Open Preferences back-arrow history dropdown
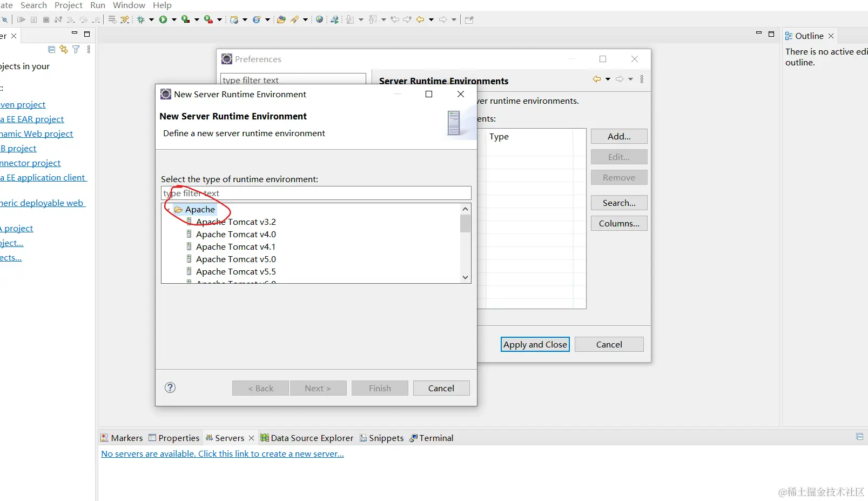The width and height of the screenshot is (868, 501). [x=608, y=79]
